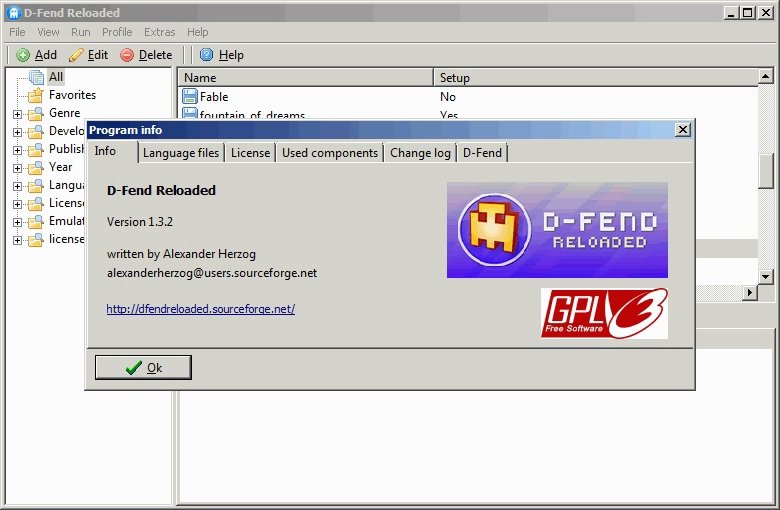Viewport: 780px width, 510px height.
Task: Sort game list by Name column
Action: coord(305,78)
